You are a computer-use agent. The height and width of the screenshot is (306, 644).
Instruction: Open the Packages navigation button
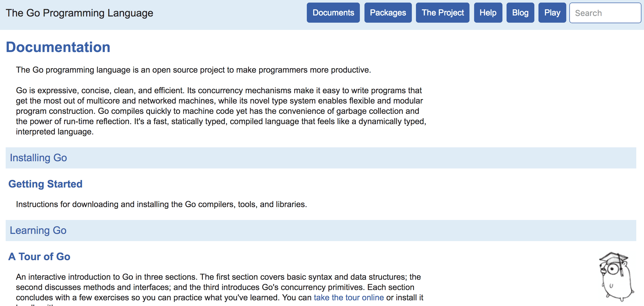tap(388, 13)
